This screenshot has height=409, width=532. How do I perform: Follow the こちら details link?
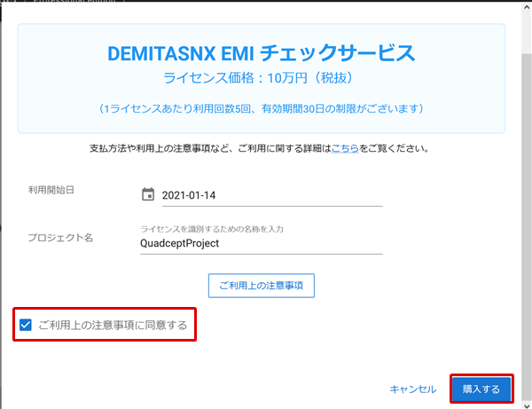[x=345, y=148]
